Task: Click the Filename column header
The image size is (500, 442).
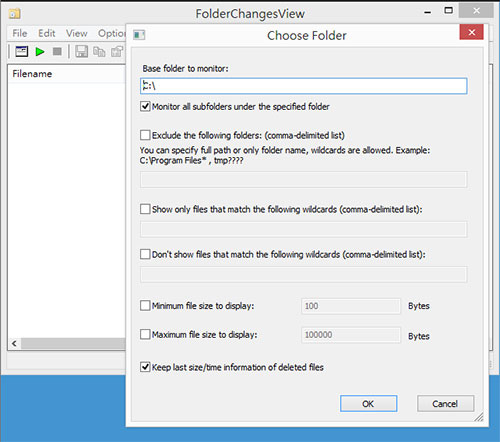Action: click(x=67, y=74)
